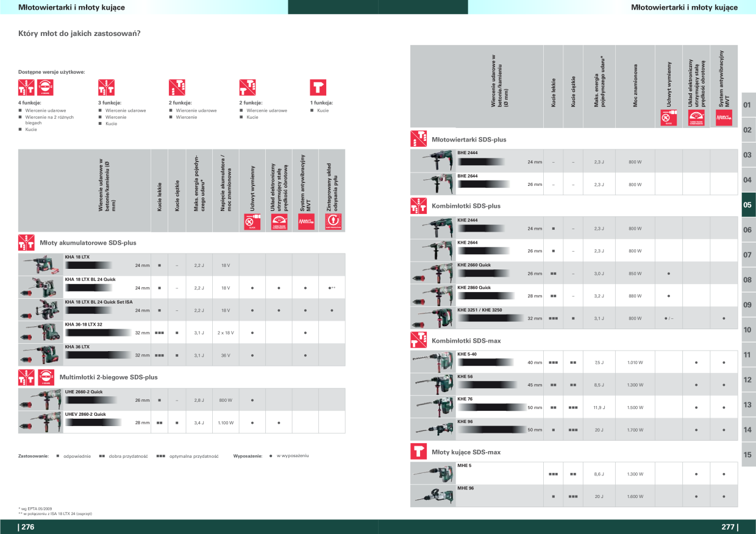The image size is (756, 534).
Task: Click Metabo MVT icon in left table header
Action: [305, 222]
